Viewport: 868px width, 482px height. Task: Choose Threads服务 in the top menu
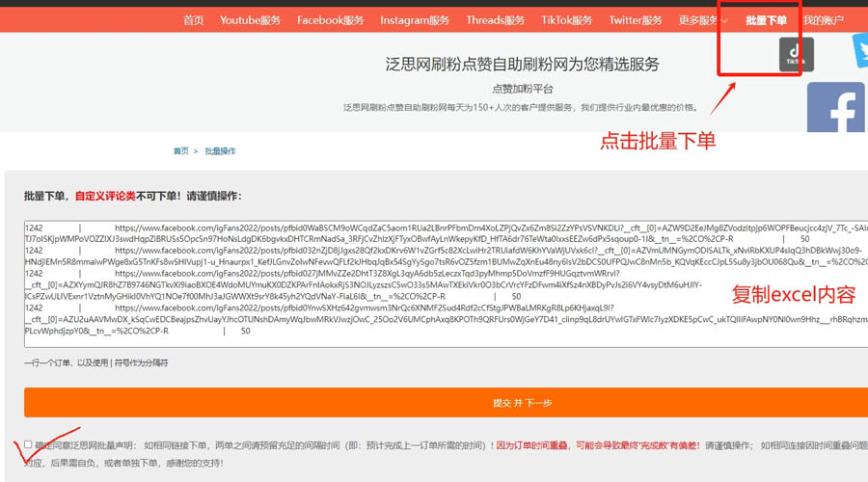tap(495, 20)
